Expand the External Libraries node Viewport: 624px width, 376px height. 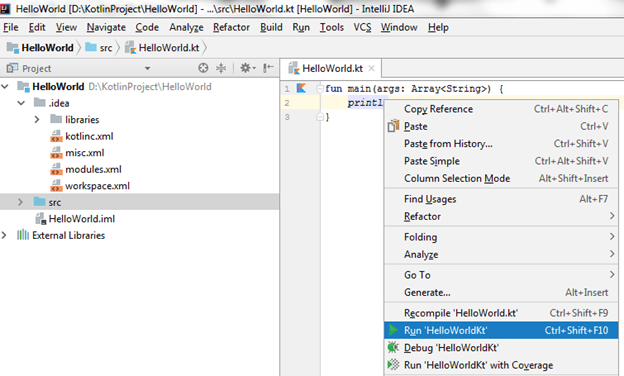4,235
